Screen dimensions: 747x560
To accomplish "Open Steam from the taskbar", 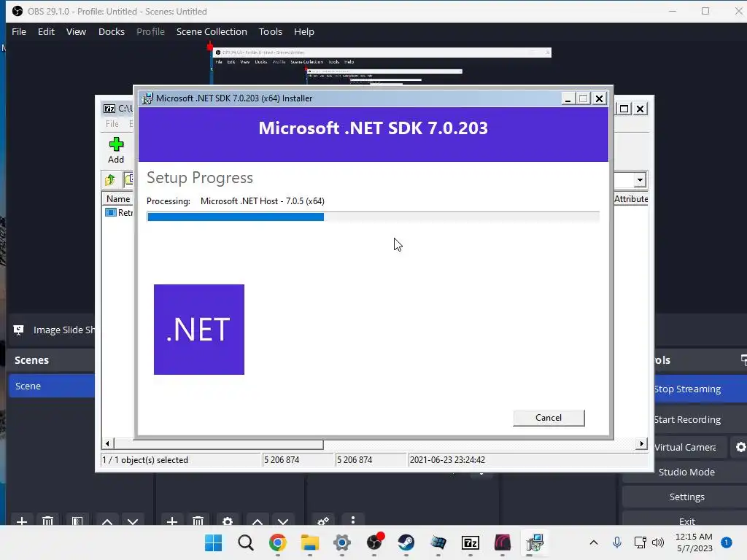I will [x=406, y=542].
